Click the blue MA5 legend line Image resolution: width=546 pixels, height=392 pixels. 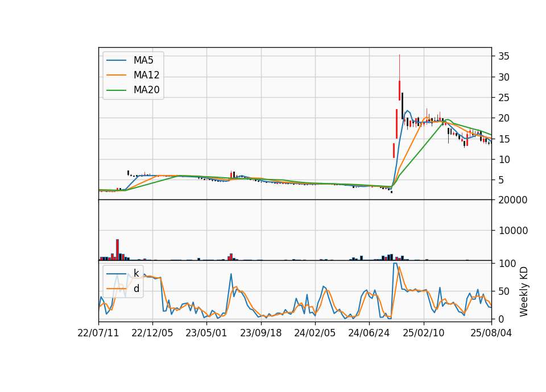point(116,60)
